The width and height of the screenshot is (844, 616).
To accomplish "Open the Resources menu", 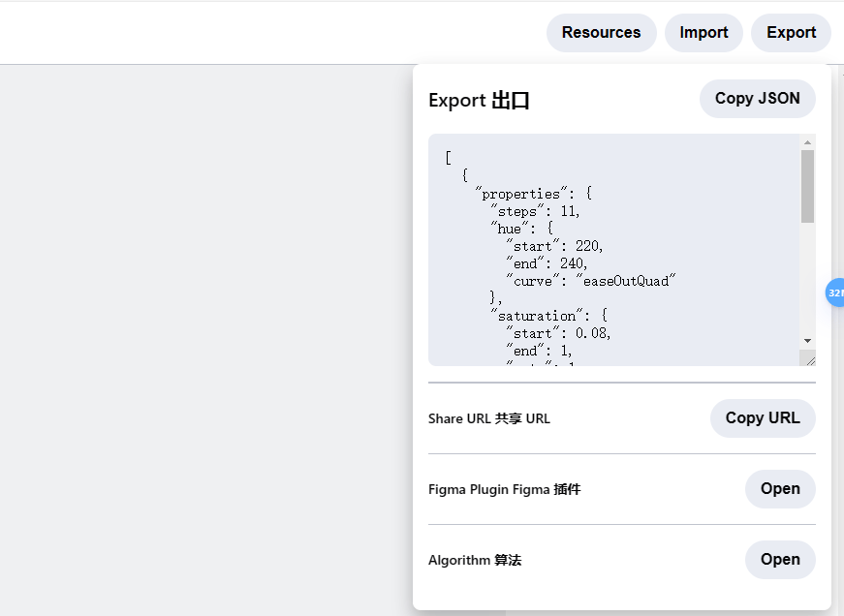I will tap(601, 33).
